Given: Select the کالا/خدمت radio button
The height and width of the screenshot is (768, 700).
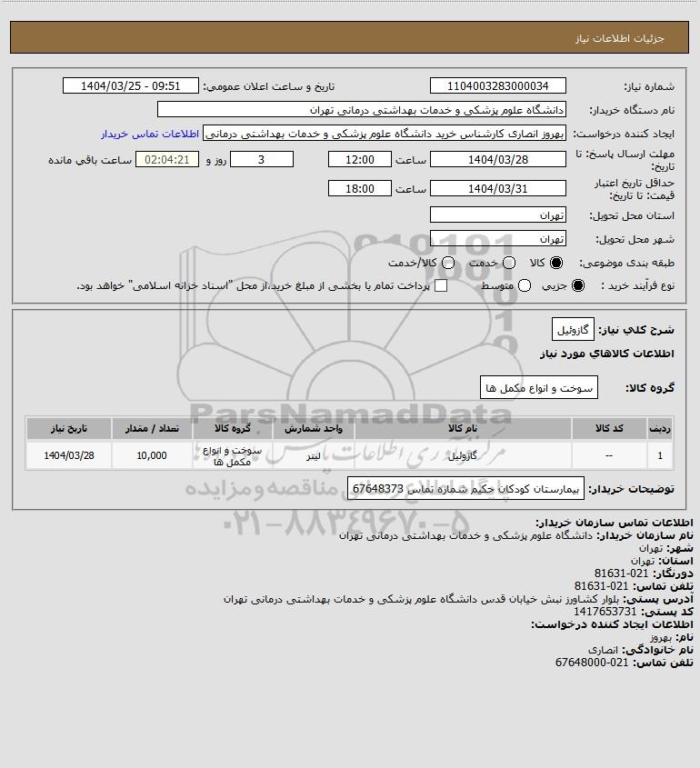Looking at the screenshot, I should click(x=447, y=263).
